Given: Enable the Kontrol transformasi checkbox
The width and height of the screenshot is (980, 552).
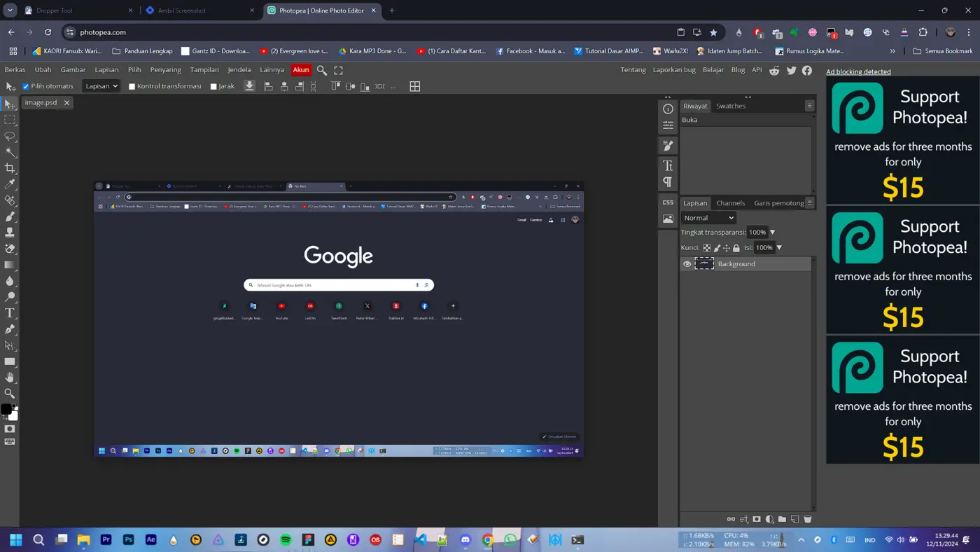Looking at the screenshot, I should click(x=132, y=86).
